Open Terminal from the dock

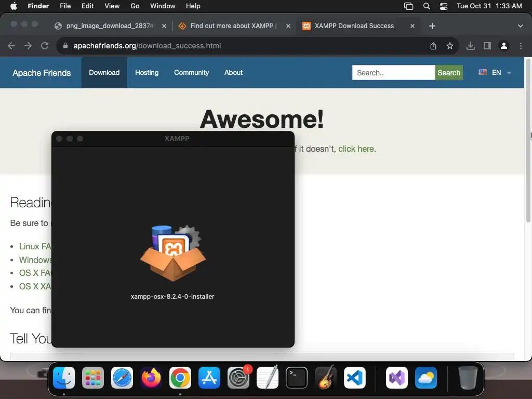297,378
